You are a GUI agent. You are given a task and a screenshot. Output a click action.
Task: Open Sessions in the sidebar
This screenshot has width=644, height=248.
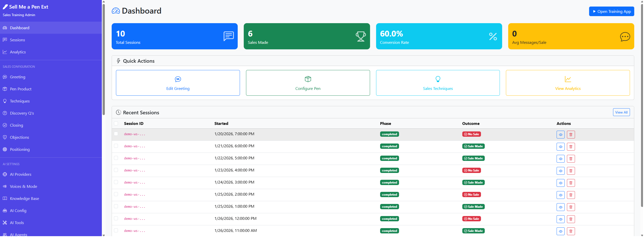17,40
